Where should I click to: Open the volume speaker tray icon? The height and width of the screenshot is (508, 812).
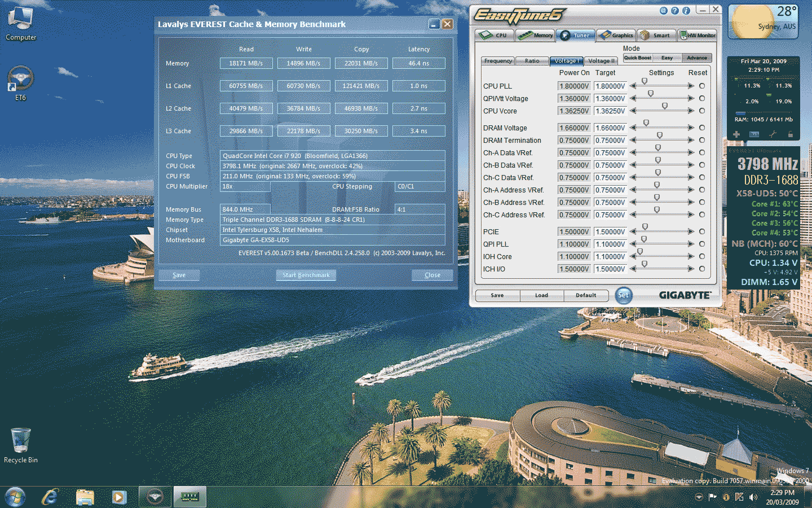tap(753, 497)
